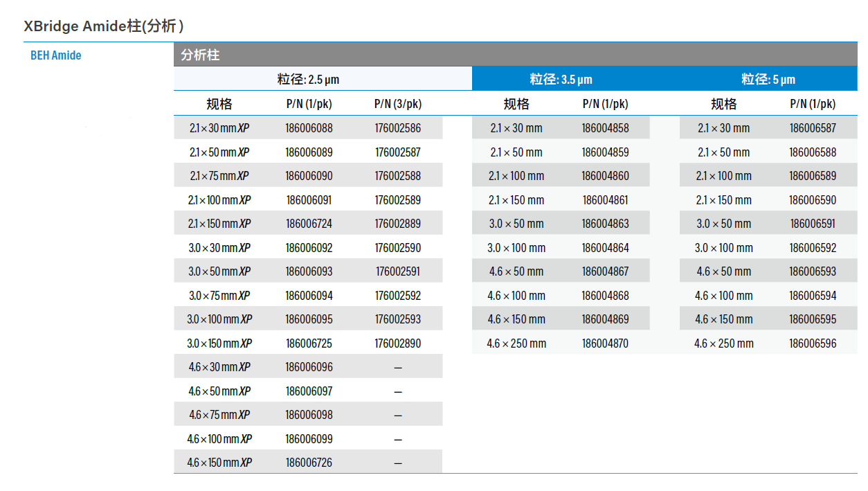
Task: Select the 粒径: 5 µm header
Action: tap(769, 79)
